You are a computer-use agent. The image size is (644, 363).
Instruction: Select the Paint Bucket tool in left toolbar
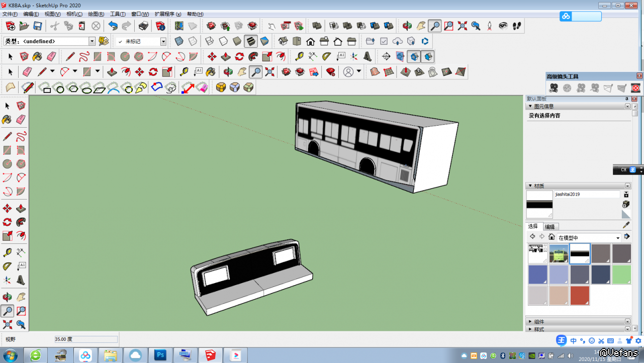pos(7,119)
